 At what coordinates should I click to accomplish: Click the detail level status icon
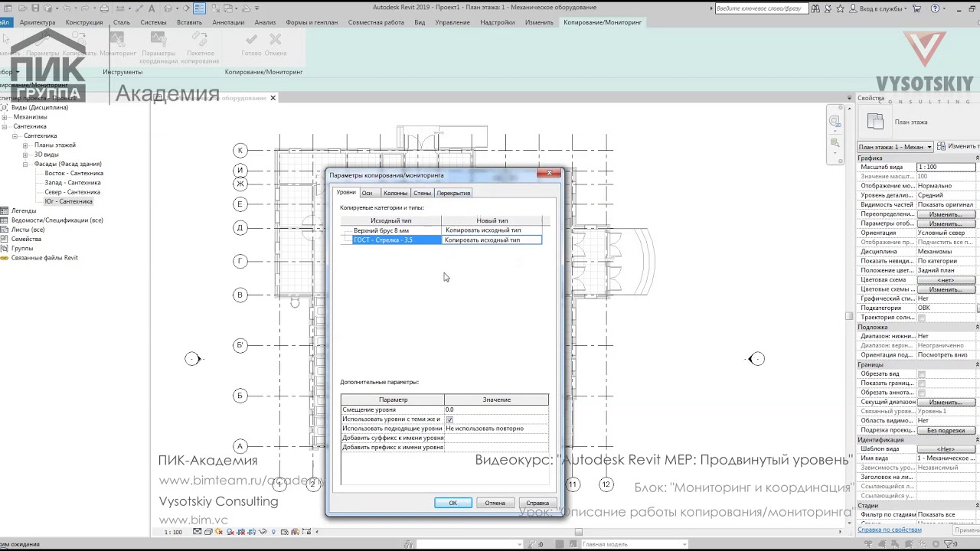pos(198,532)
